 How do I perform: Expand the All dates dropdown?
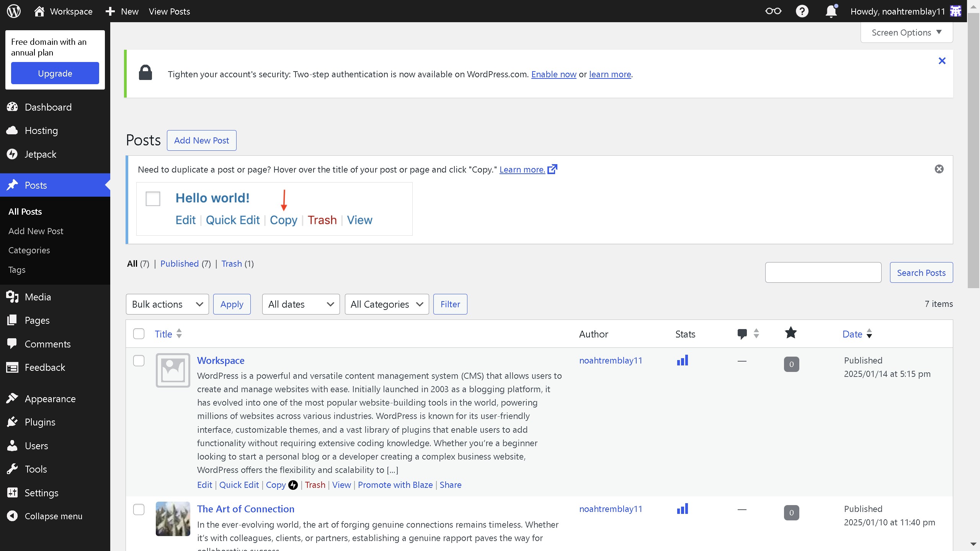pyautogui.click(x=301, y=304)
